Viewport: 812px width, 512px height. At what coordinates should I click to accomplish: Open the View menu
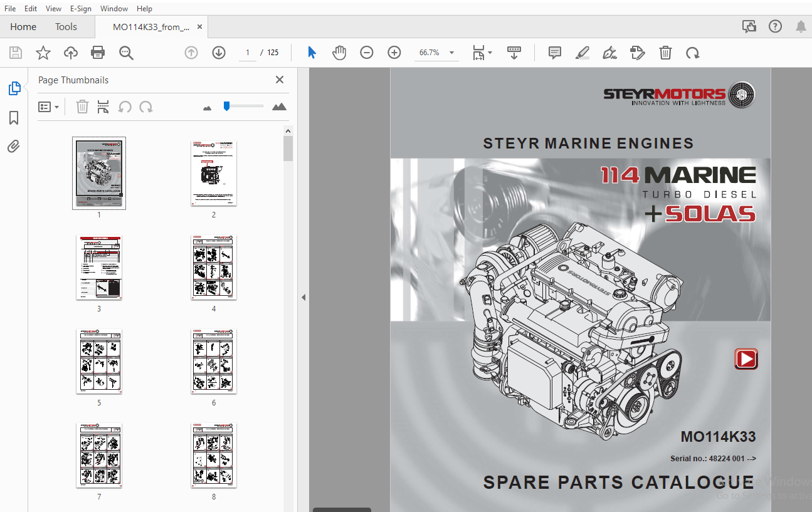point(54,8)
